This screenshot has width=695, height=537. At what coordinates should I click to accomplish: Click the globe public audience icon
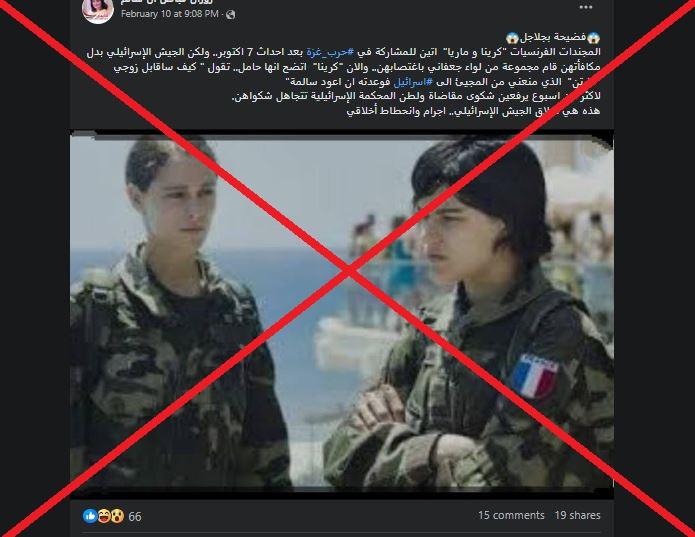[x=230, y=15]
